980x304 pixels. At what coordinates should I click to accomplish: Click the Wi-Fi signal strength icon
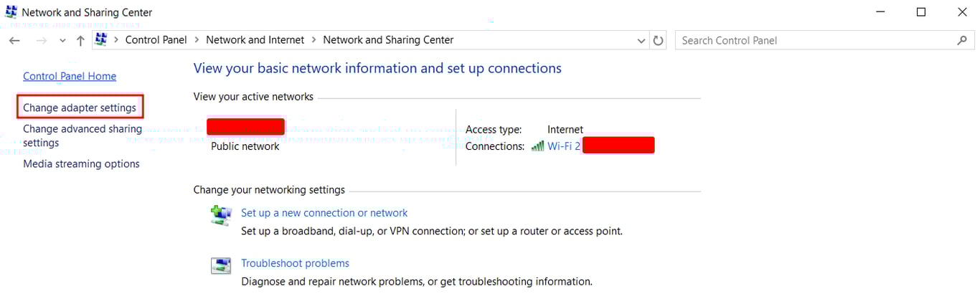[537, 146]
